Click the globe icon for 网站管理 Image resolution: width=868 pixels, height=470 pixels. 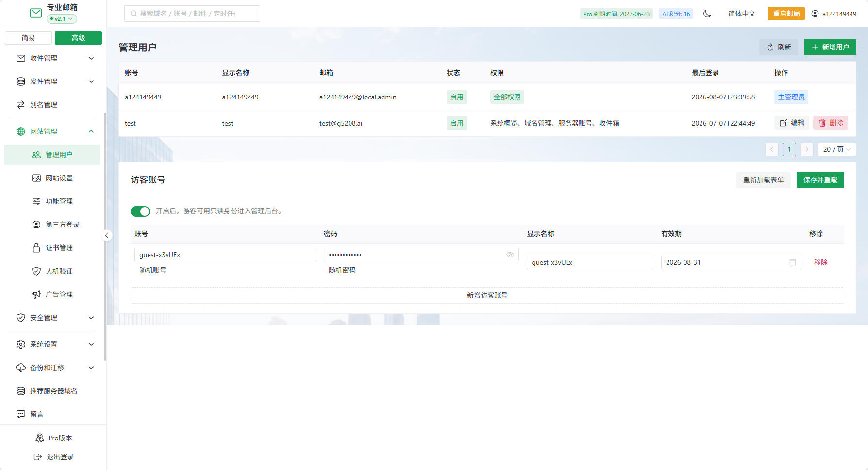click(21, 131)
